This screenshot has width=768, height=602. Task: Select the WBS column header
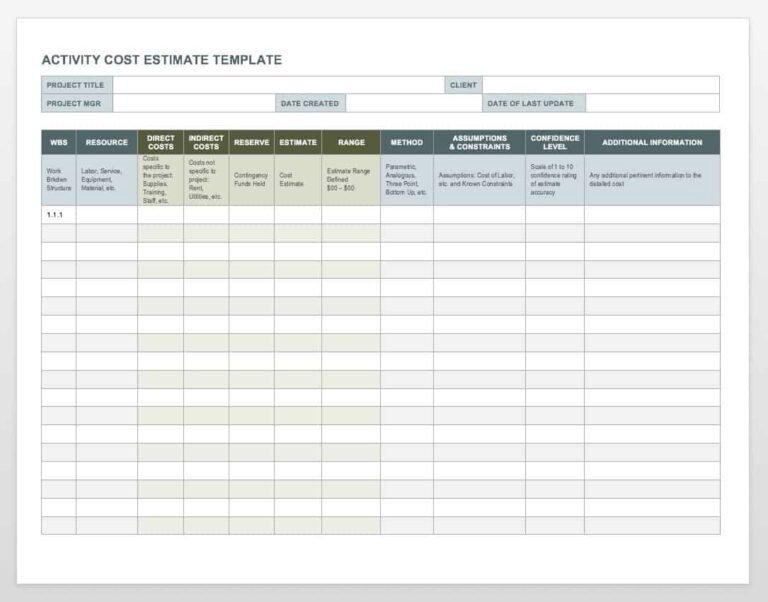click(x=59, y=142)
